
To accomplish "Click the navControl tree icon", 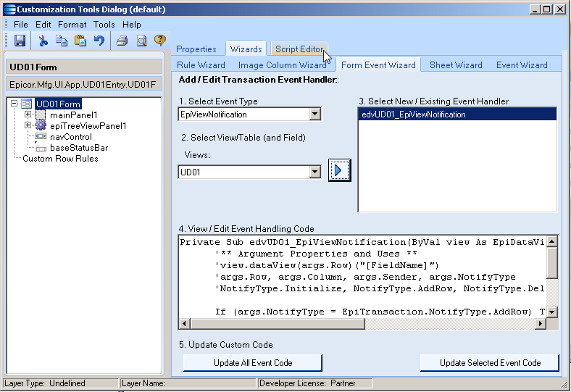I will coord(41,136).
